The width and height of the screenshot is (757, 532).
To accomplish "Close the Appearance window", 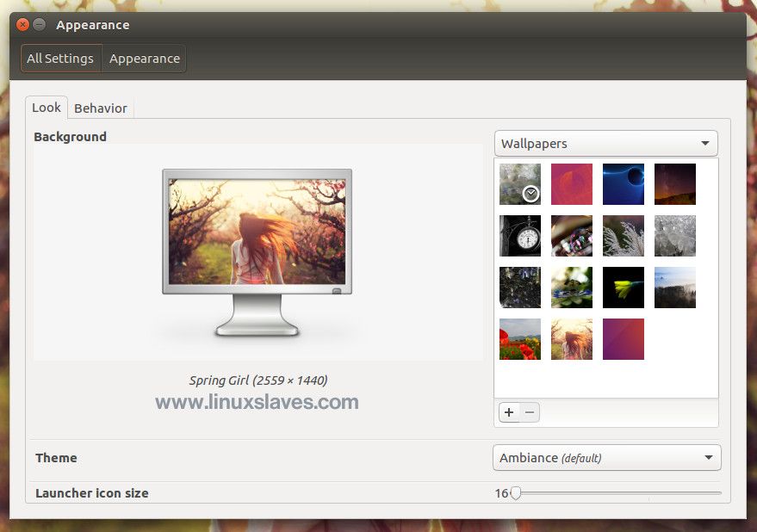I will tap(22, 25).
